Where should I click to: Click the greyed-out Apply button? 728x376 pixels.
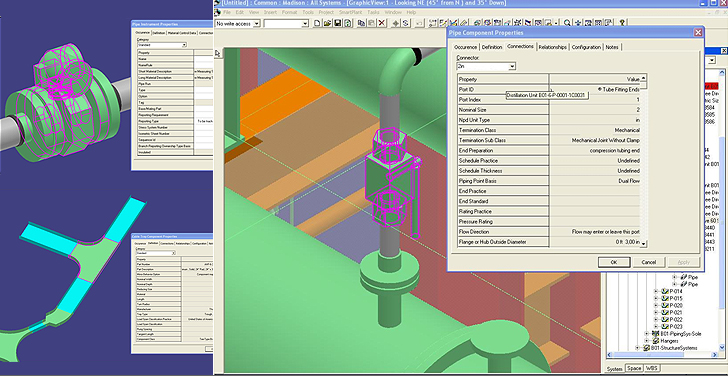click(683, 262)
